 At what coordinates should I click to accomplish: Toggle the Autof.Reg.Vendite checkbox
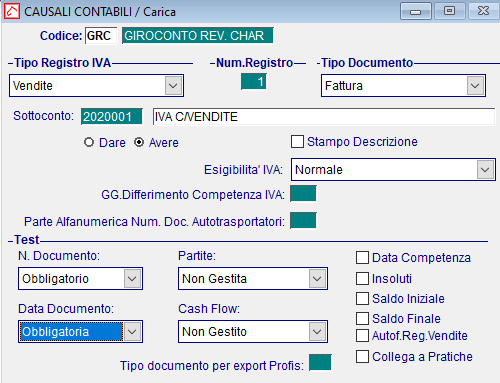pos(362,336)
